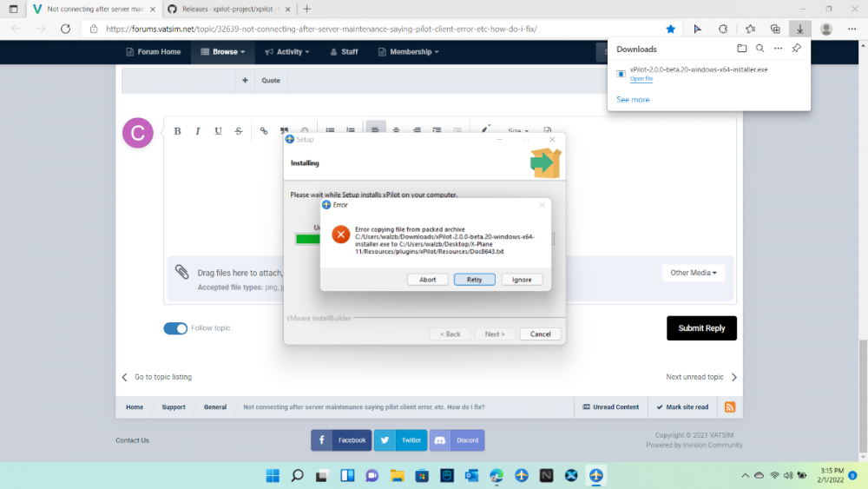Click the plus multiquote button
The image size is (868, 489).
coord(245,80)
